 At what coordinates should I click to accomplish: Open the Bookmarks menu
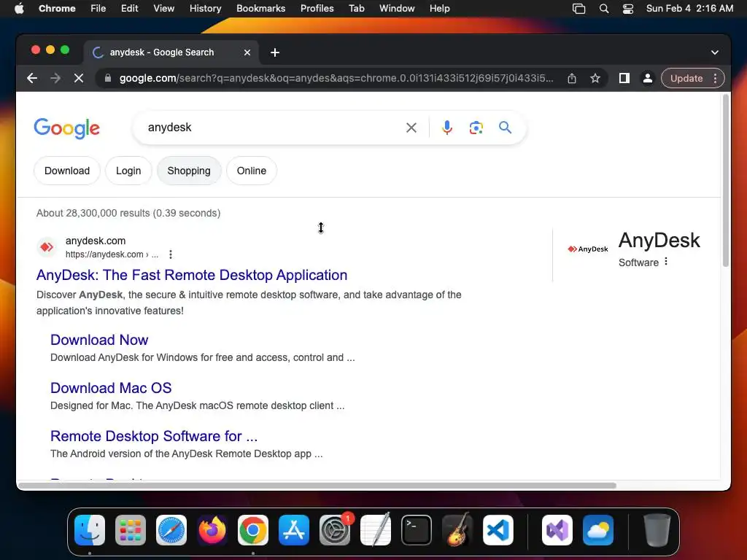[x=261, y=9]
